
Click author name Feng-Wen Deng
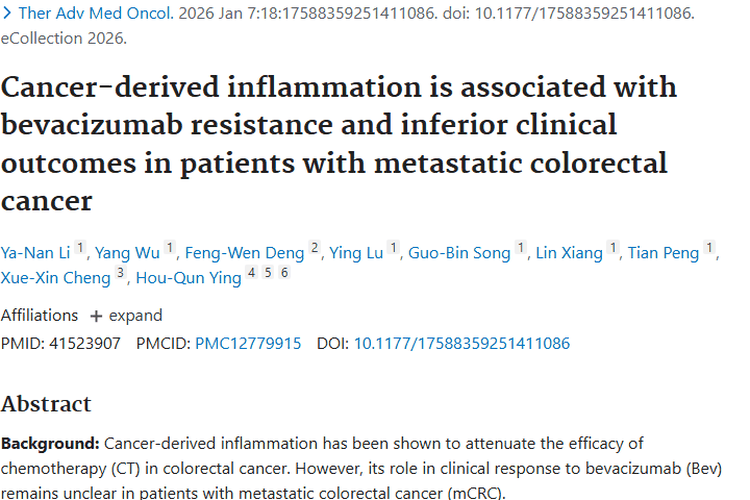(x=252, y=253)
